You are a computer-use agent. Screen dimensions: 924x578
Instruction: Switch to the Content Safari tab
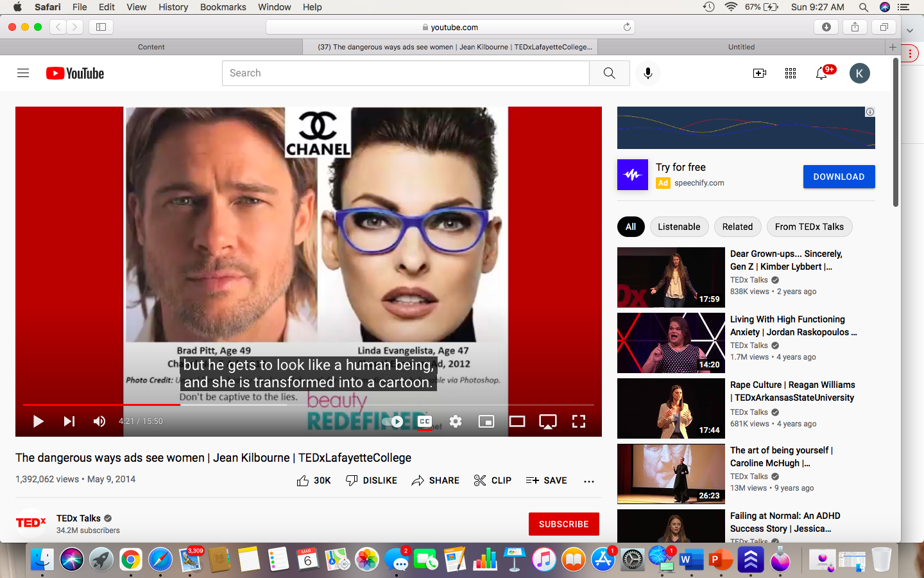pyautogui.click(x=151, y=47)
